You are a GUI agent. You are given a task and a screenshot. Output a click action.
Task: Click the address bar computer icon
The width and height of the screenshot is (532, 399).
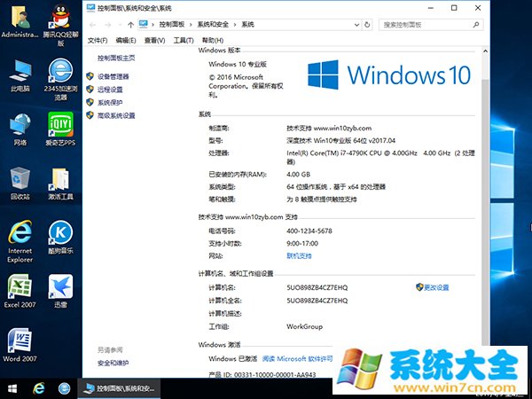[144, 24]
